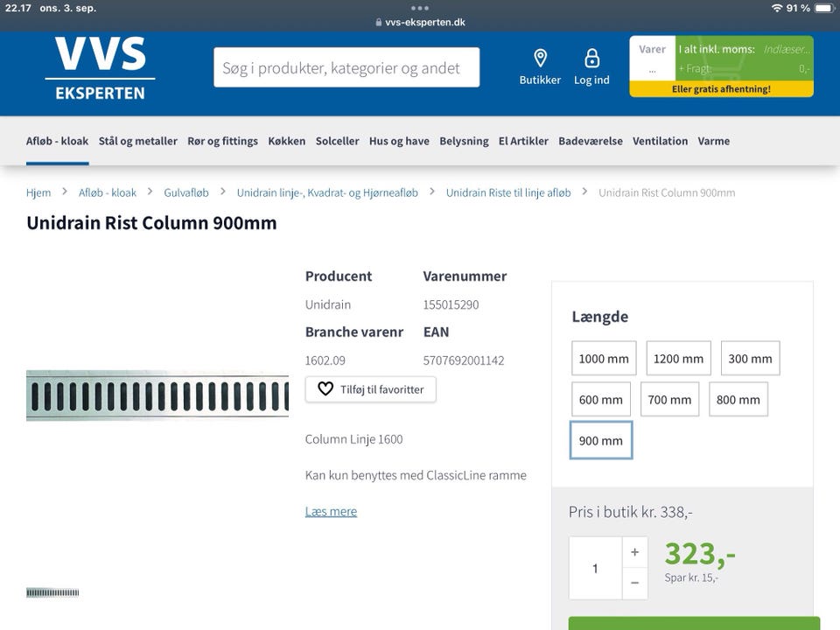The width and height of the screenshot is (840, 630).
Task: Decrease quantity with the minus button
Action: 635,583
